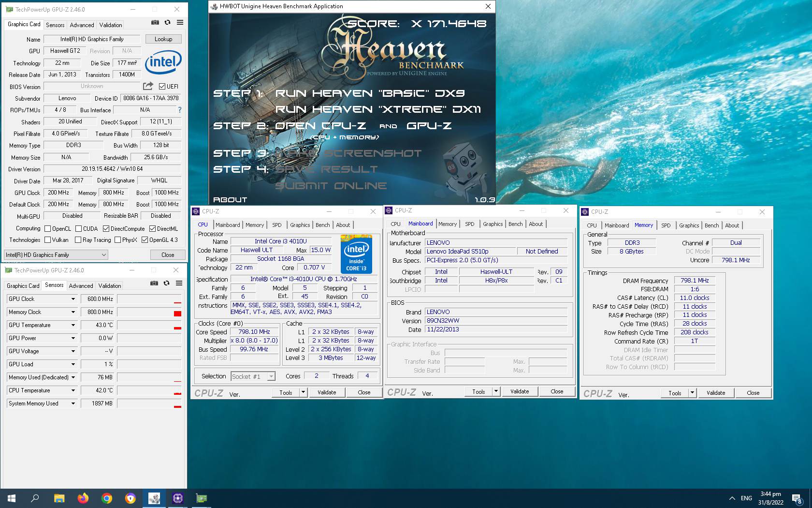Expand the GPU Power sensor dropdown
Screen dimensions: 812x508
73,338
